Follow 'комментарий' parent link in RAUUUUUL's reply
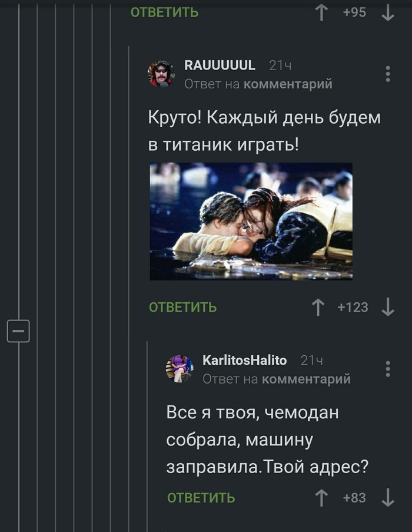The height and width of the screenshot is (532, 412). coord(288,84)
